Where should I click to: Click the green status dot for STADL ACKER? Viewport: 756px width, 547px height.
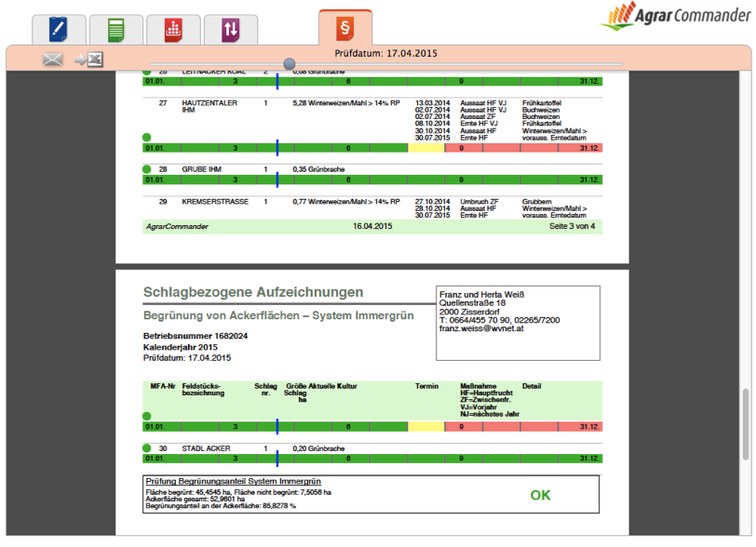point(146,448)
